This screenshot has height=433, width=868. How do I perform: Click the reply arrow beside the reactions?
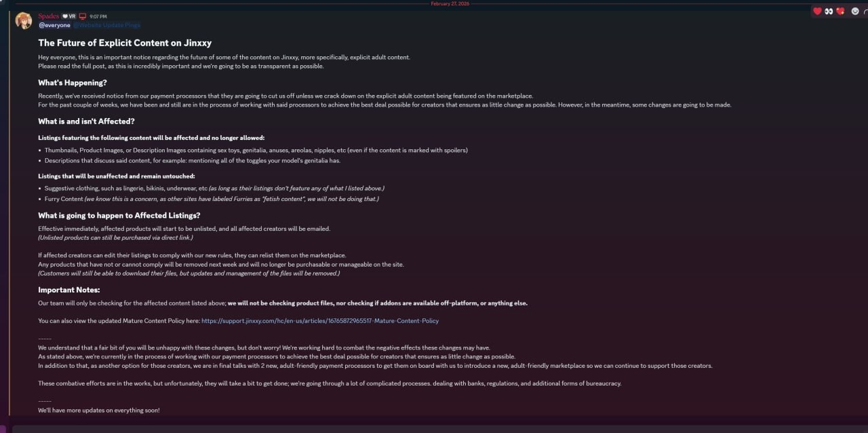[x=865, y=11]
